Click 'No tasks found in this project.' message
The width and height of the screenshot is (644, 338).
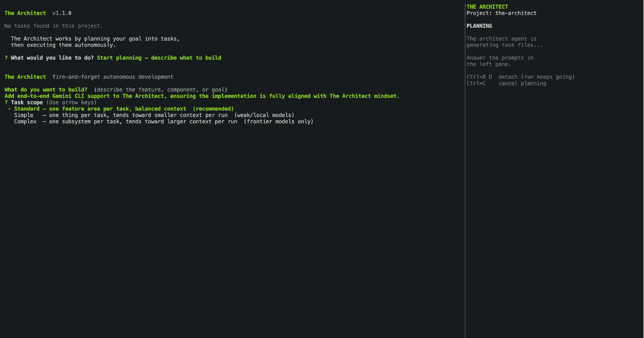coord(54,26)
